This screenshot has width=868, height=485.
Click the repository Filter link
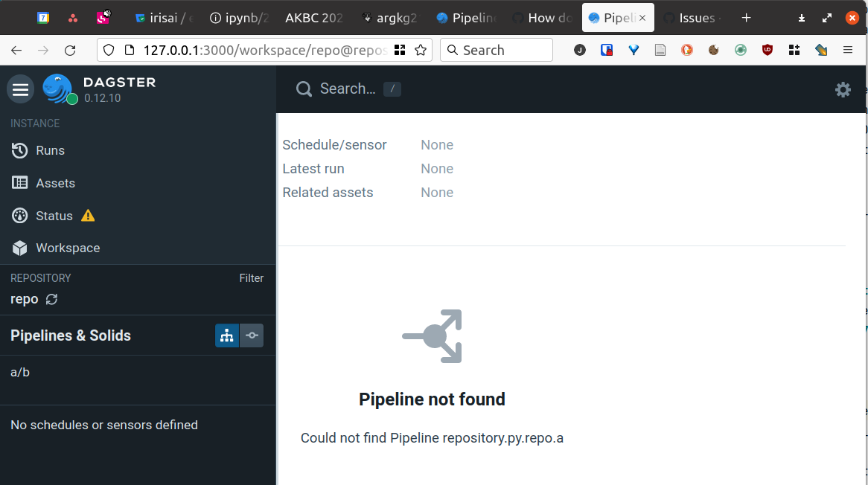coord(251,278)
